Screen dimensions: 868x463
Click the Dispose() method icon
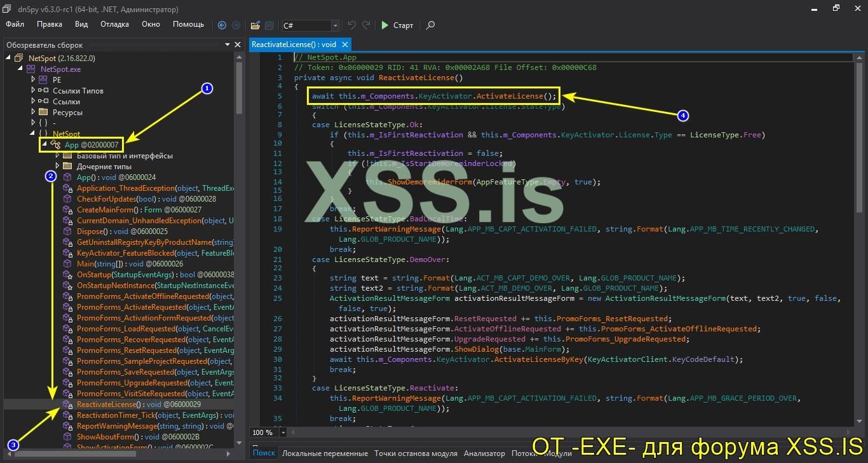67,231
